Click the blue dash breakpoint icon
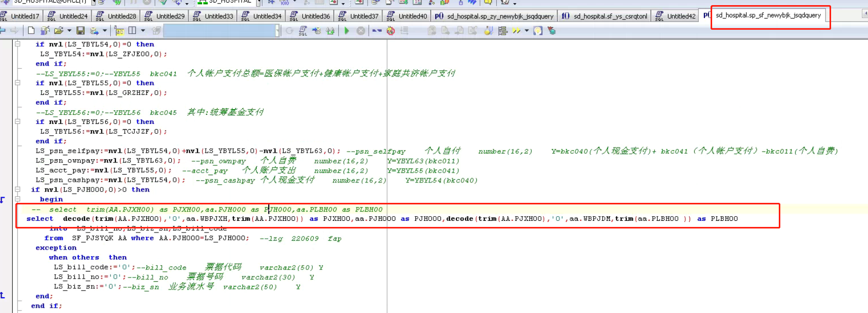 (x=377, y=31)
